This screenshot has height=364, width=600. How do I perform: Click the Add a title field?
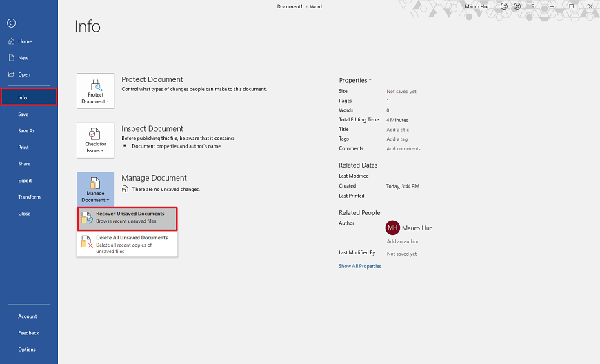coord(397,130)
